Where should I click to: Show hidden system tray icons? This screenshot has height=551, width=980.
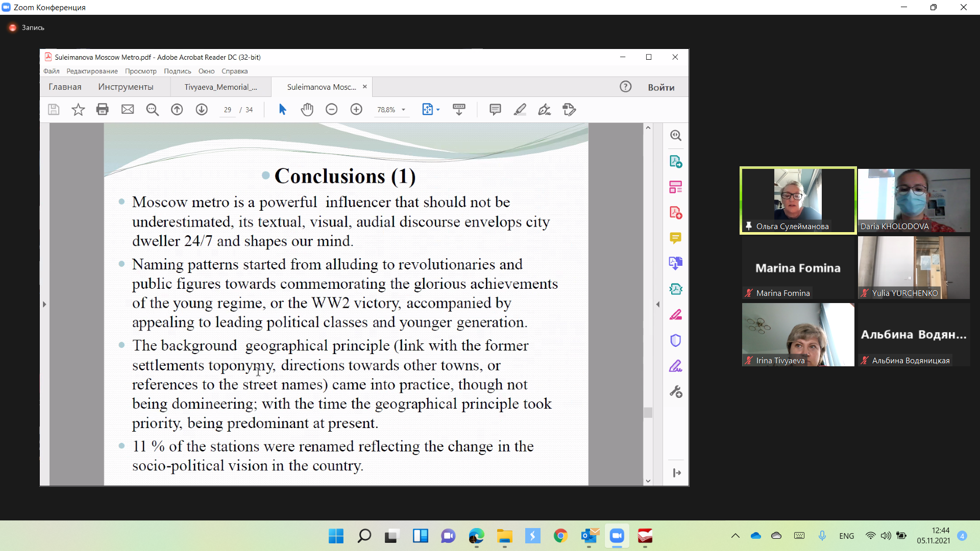(735, 536)
